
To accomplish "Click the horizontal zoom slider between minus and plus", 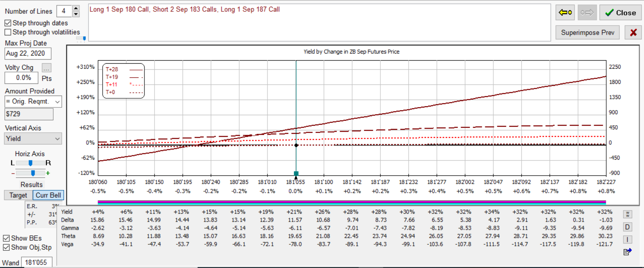I will [x=33, y=173].
